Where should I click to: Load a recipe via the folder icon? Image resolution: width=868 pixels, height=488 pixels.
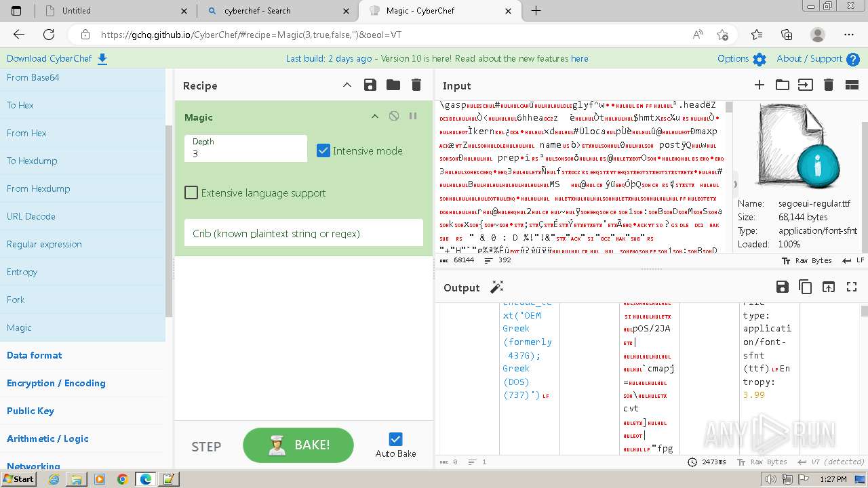tap(393, 85)
